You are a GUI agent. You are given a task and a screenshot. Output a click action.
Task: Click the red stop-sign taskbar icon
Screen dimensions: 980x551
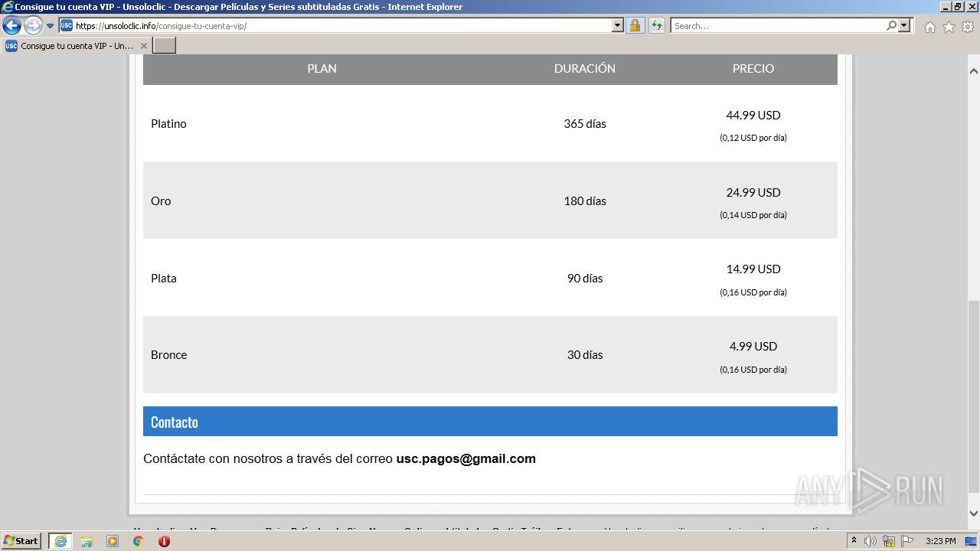point(164,541)
